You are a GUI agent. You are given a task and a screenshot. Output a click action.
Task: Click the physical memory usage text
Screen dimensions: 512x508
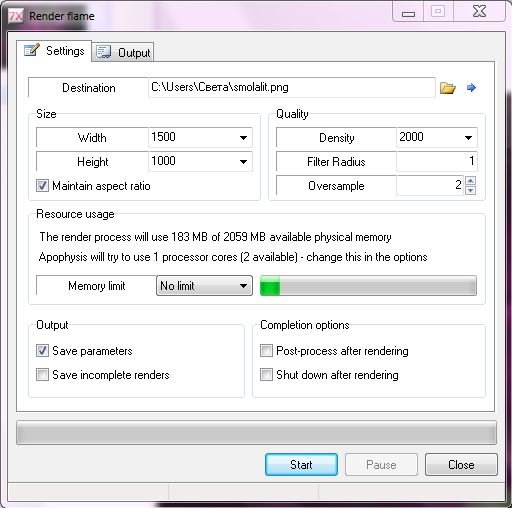(x=215, y=237)
